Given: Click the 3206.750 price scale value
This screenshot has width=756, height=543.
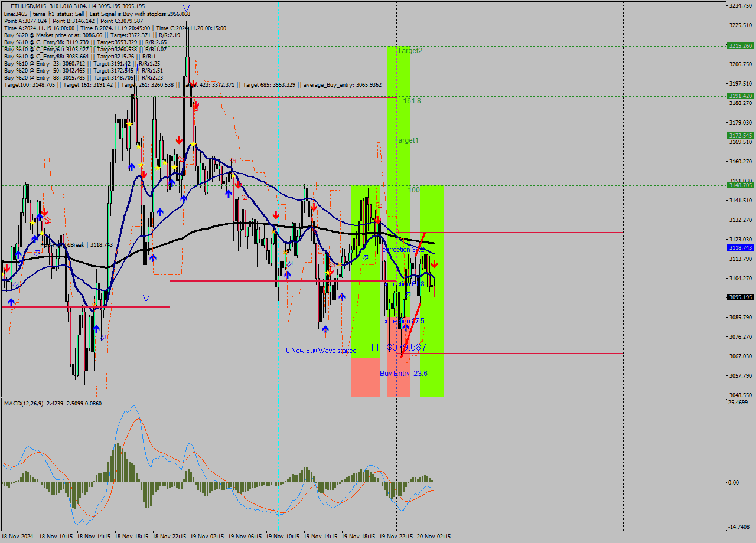Looking at the screenshot, I should click(741, 64).
